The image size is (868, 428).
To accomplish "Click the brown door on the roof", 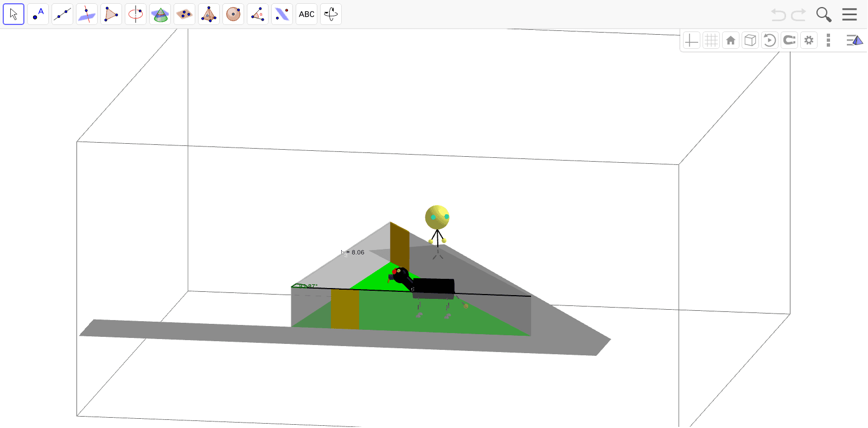I will point(400,247).
